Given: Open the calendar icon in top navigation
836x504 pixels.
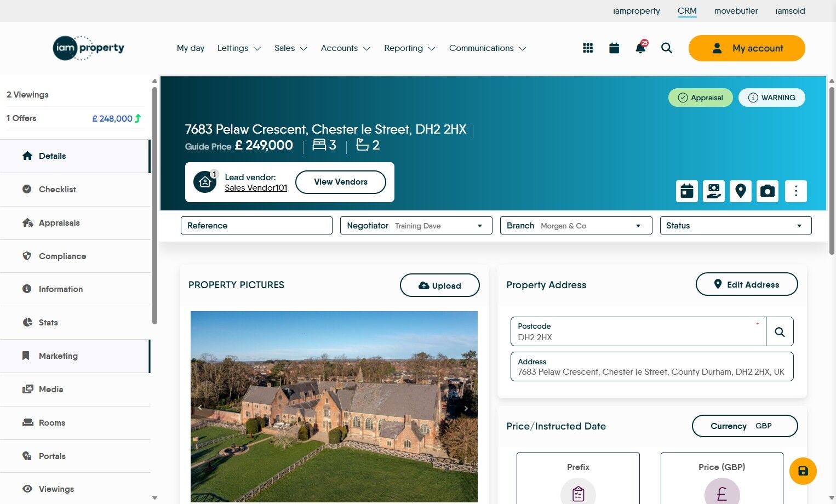Looking at the screenshot, I should [x=614, y=48].
